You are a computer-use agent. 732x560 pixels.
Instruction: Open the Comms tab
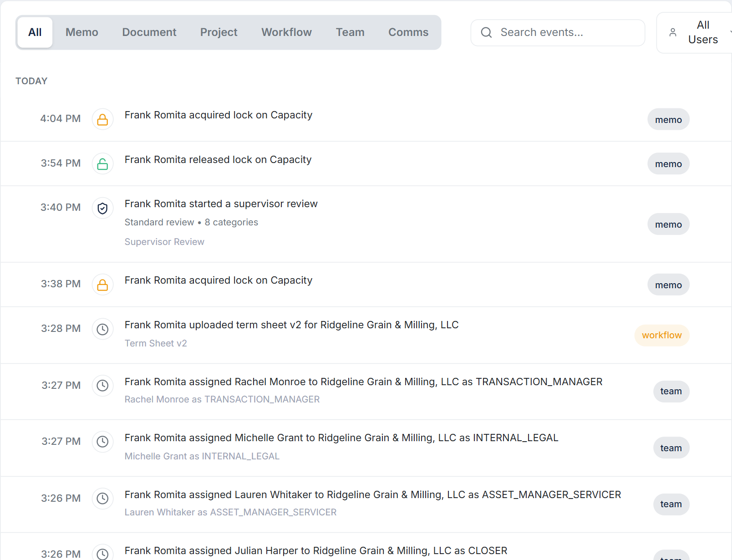[x=408, y=32]
